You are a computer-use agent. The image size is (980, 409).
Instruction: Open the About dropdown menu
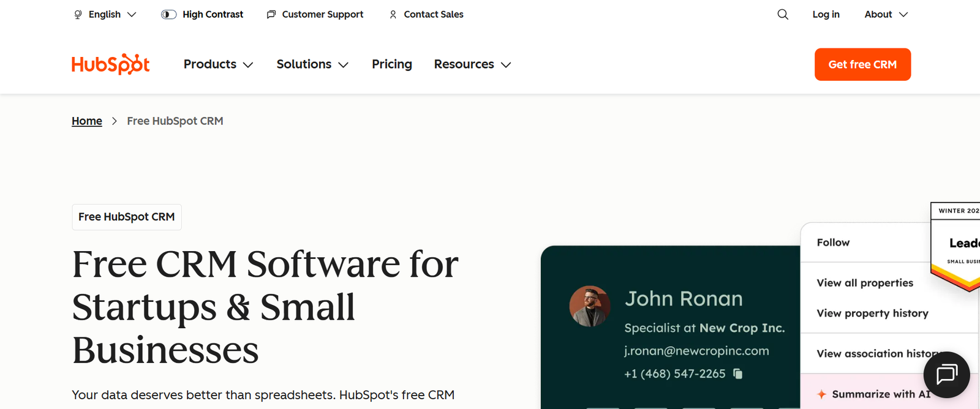[886, 14]
